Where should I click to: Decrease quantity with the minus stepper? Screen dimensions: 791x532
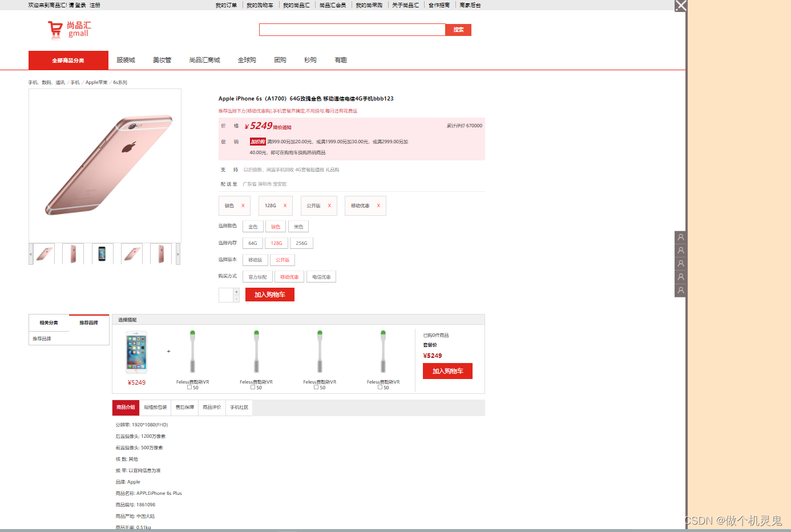coord(236,299)
